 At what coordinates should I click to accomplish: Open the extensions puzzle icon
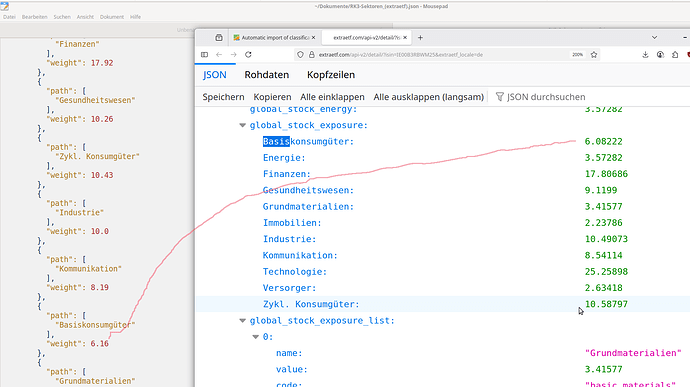click(x=675, y=55)
